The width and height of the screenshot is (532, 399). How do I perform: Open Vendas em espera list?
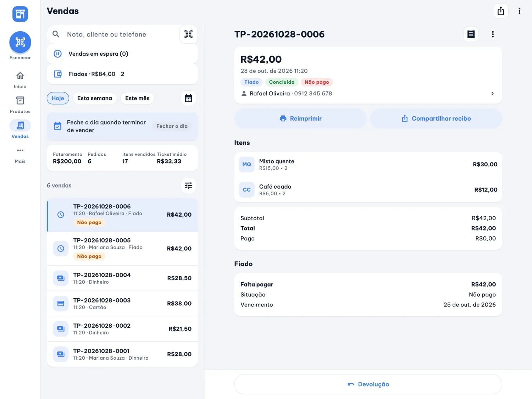pyautogui.click(x=122, y=54)
